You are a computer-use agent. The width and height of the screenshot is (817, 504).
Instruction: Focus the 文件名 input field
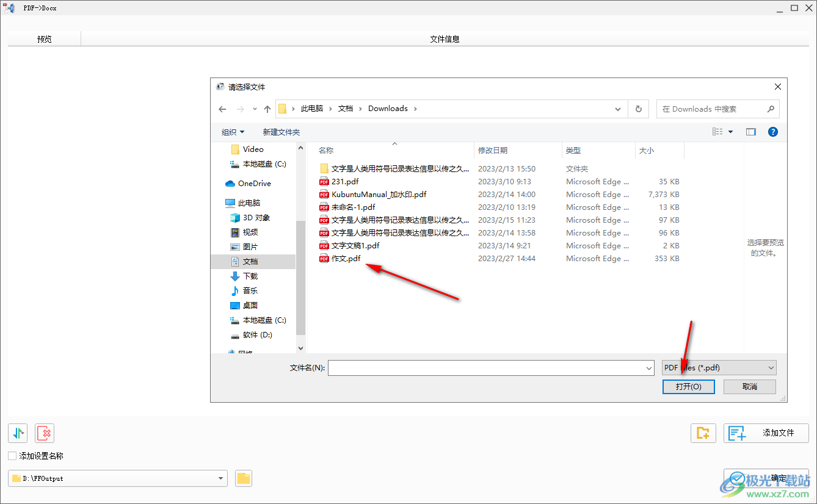(x=486, y=368)
